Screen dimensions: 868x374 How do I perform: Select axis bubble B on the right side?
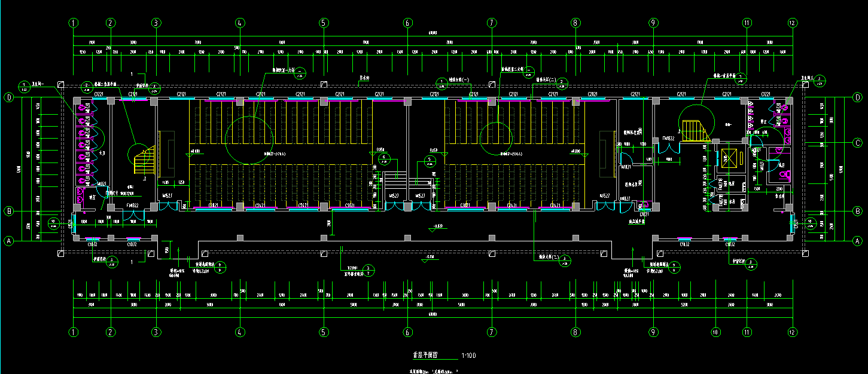tap(857, 211)
